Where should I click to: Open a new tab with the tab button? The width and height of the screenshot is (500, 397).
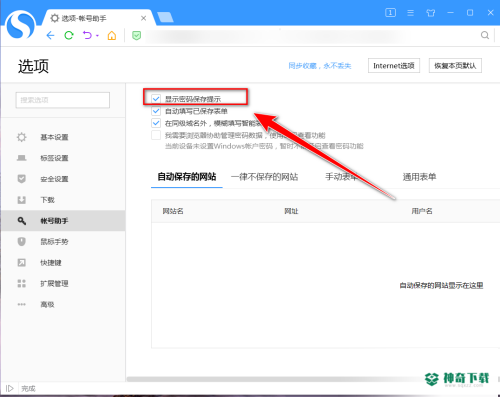click(165, 17)
